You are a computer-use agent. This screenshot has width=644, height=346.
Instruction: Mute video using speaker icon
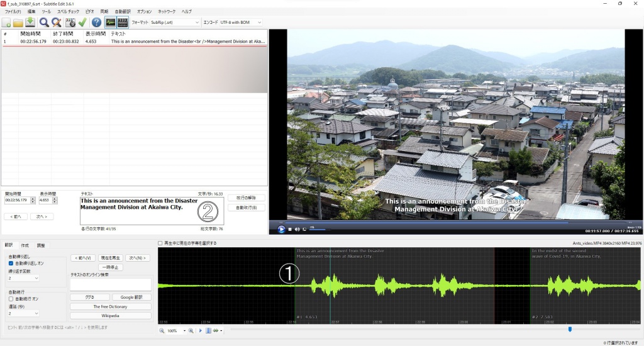[297, 229]
